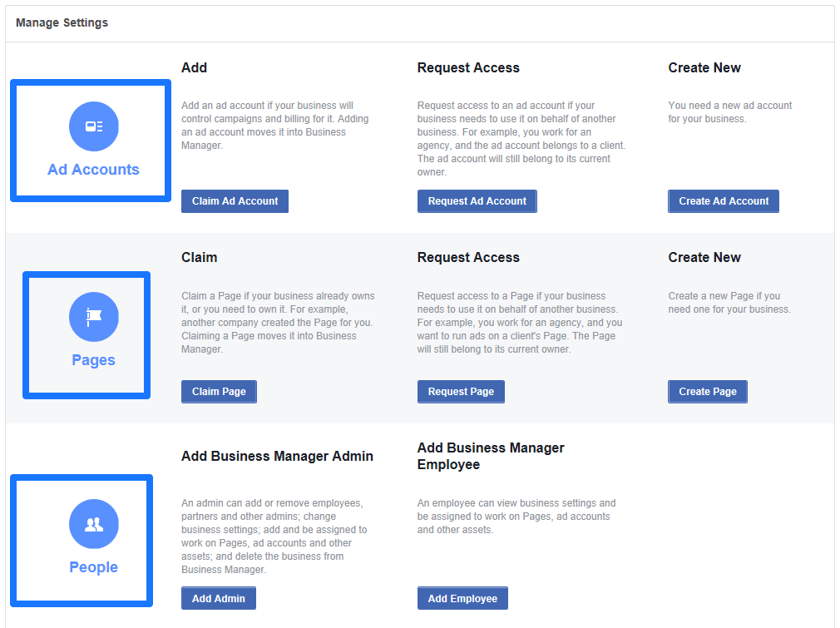The width and height of the screenshot is (840, 628).
Task: Click the Add Business Manager Employee heading
Action: (x=491, y=456)
